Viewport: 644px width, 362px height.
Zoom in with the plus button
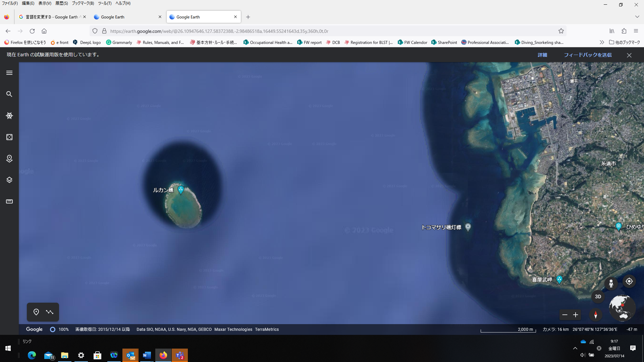576,315
